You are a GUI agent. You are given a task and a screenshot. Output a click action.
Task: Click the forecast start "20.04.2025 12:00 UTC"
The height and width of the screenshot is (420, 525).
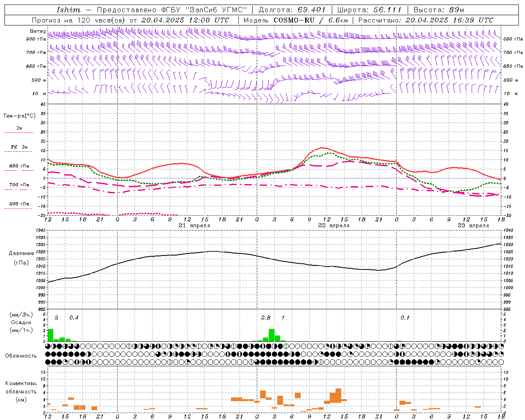(x=185, y=20)
